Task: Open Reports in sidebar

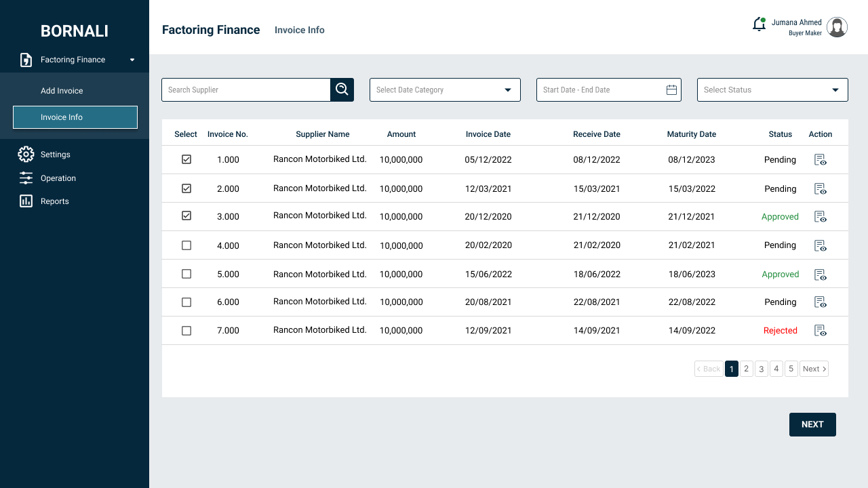Action: point(55,201)
